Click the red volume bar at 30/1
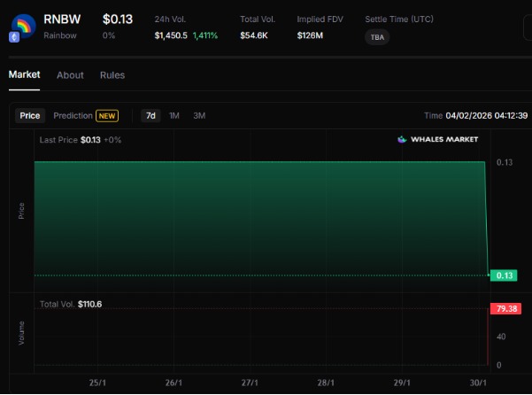 [x=488, y=337]
